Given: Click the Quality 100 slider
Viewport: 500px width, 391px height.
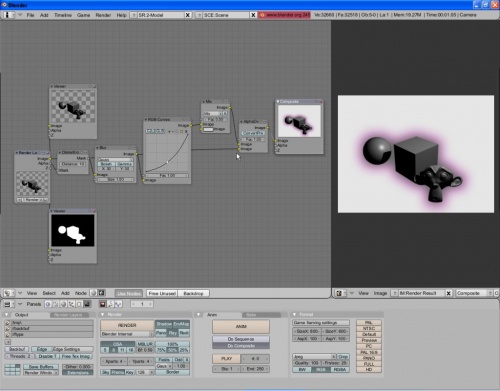Looking at the screenshot, I should pos(306,363).
